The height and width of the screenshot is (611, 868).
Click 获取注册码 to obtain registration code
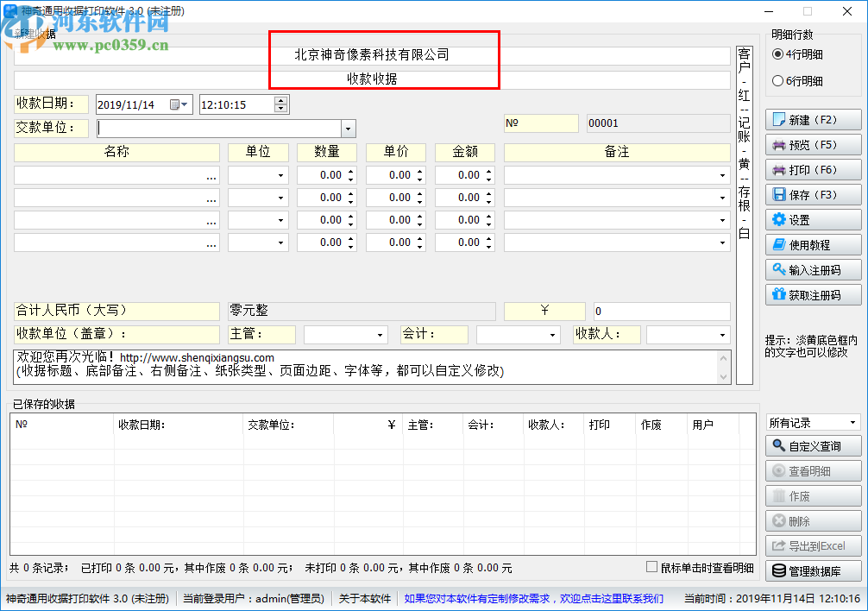812,294
